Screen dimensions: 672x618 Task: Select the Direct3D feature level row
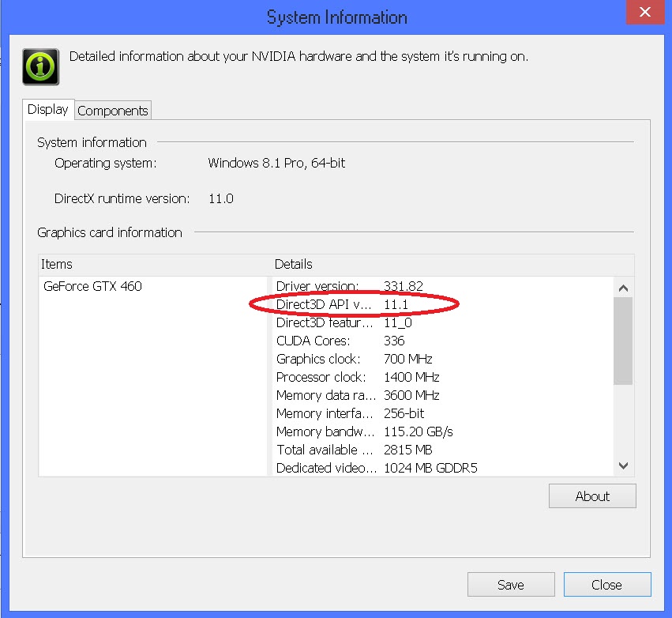[x=443, y=322]
